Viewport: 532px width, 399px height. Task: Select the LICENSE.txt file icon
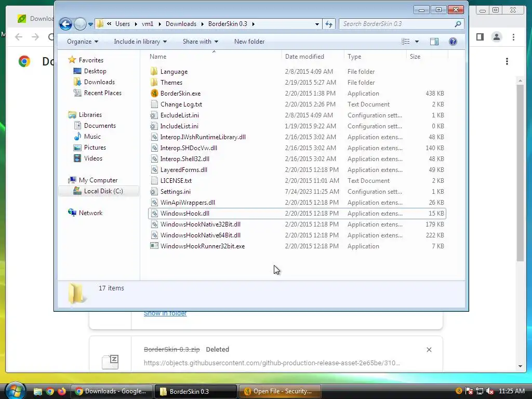pos(154,180)
